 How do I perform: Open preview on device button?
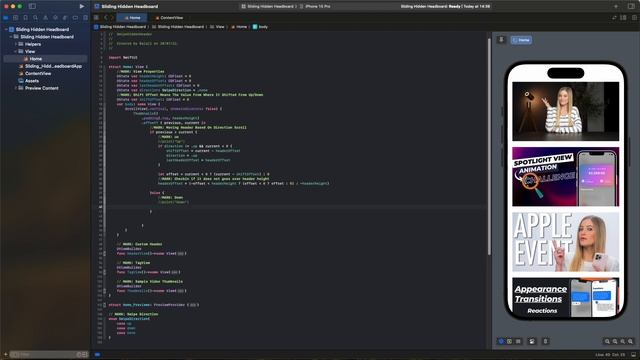[545, 341]
